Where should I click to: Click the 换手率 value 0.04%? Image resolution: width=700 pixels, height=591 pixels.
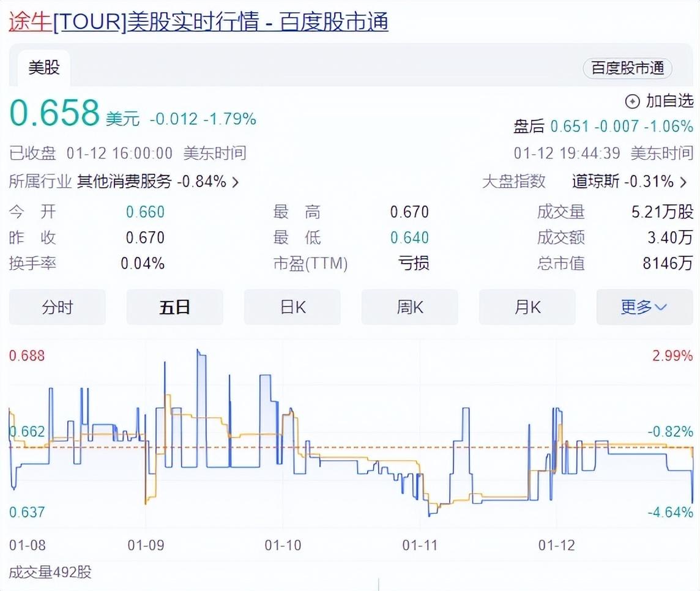click(143, 263)
